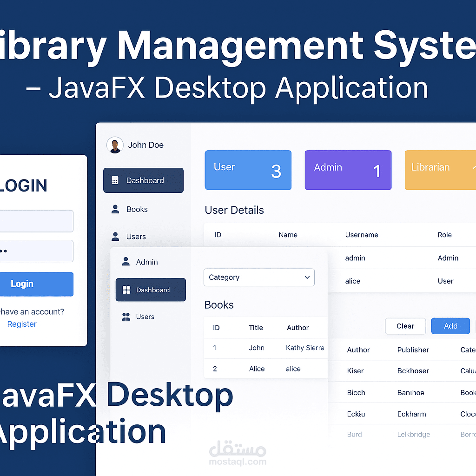Click the Name column header

pyautogui.click(x=288, y=235)
